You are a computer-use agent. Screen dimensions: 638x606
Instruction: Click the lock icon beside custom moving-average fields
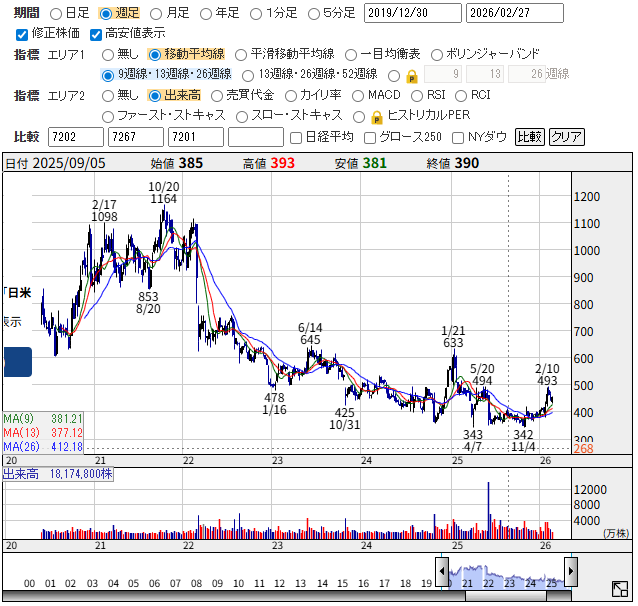click(x=410, y=75)
